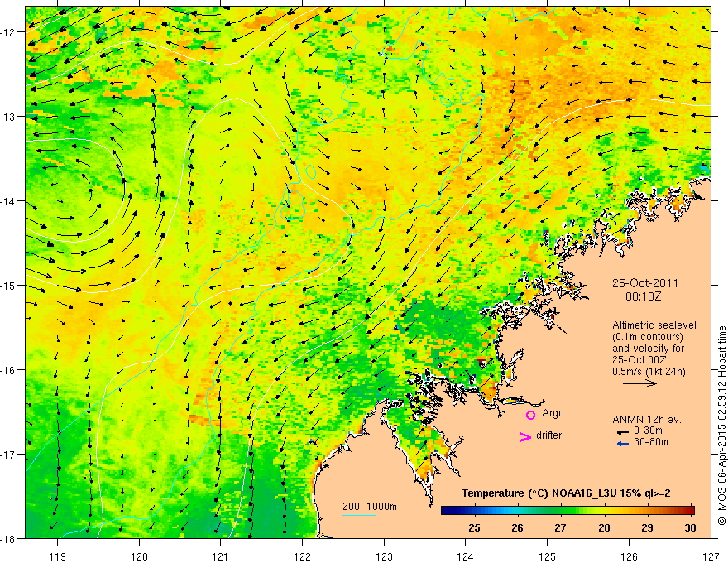Click the color bar value 25
This screenshot has height=563, width=728.
(474, 528)
